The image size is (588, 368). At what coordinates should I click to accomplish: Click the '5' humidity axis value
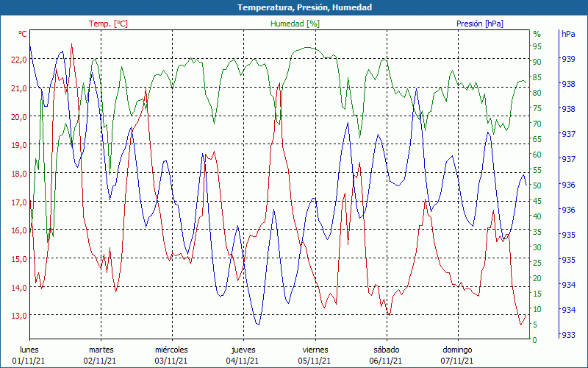[x=535, y=325]
